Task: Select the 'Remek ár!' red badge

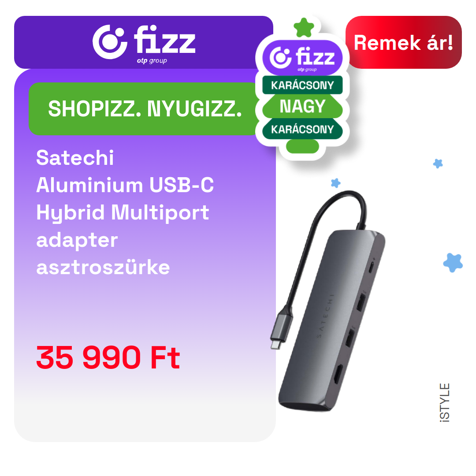Action: [x=403, y=42]
